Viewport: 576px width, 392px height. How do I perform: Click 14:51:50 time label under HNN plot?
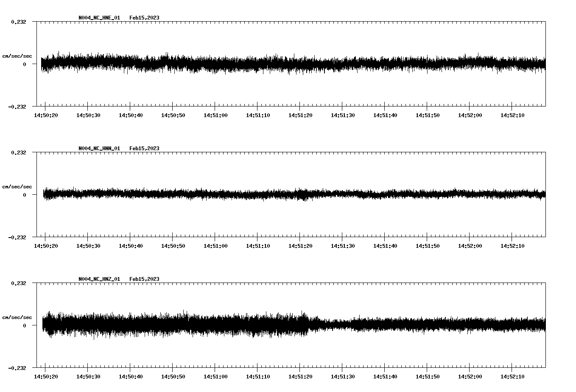(428, 246)
